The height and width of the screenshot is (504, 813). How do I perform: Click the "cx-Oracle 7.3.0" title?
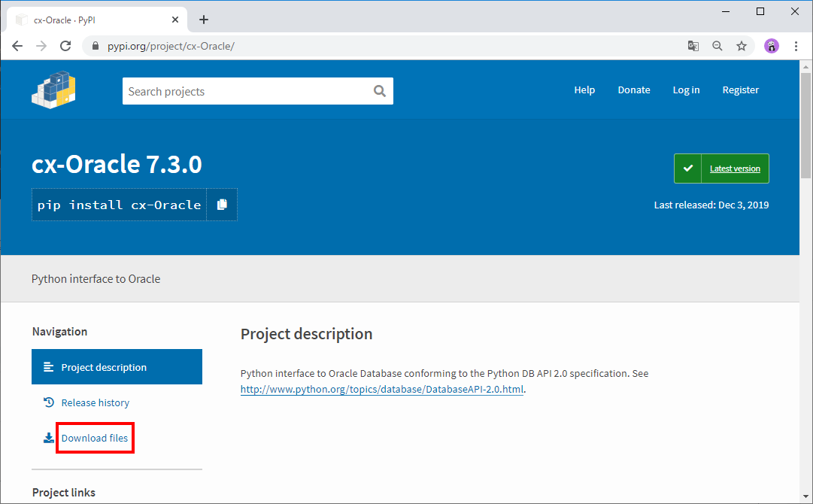point(117,165)
